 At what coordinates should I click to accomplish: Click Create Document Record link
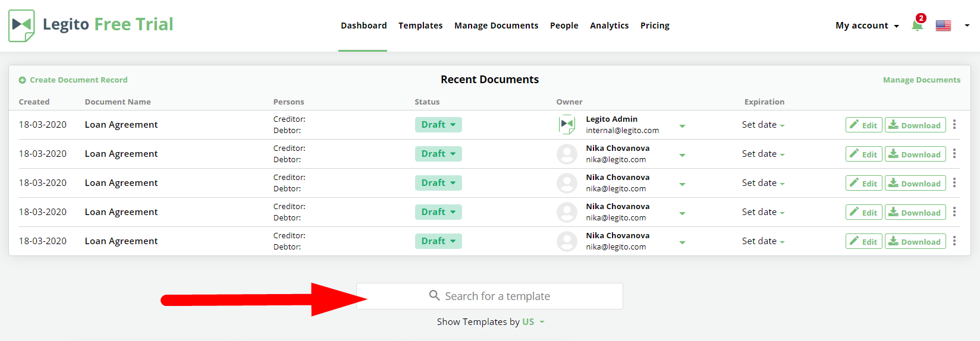[78, 80]
